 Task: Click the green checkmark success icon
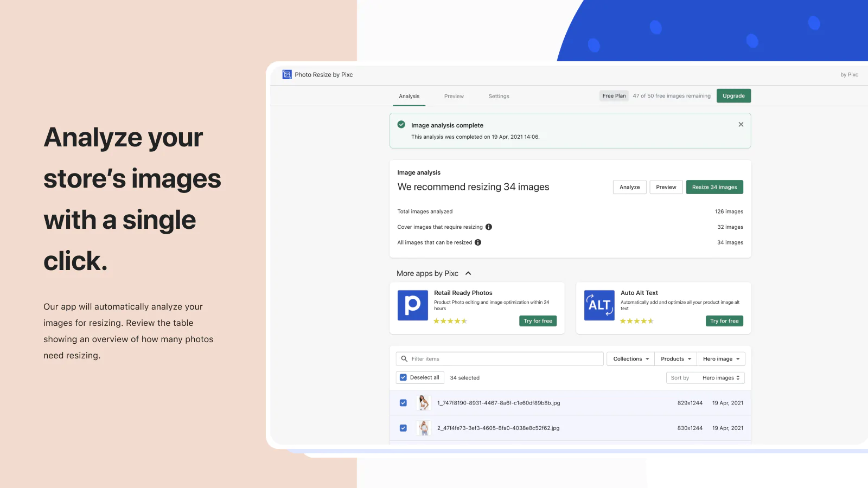point(401,125)
